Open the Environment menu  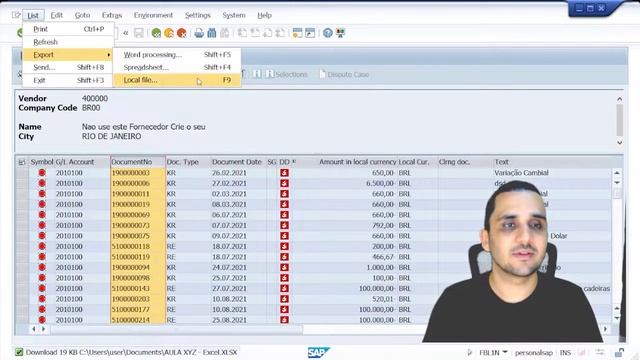pos(153,16)
